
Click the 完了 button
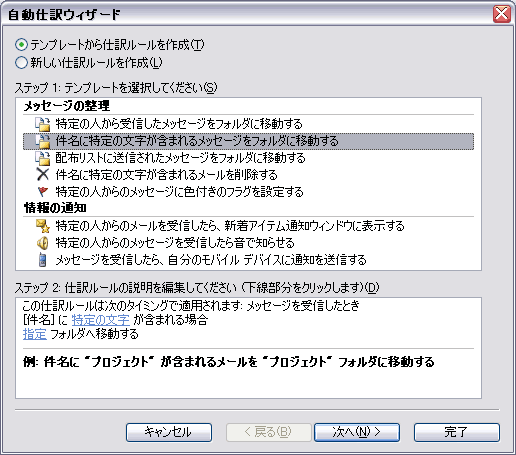457,432
